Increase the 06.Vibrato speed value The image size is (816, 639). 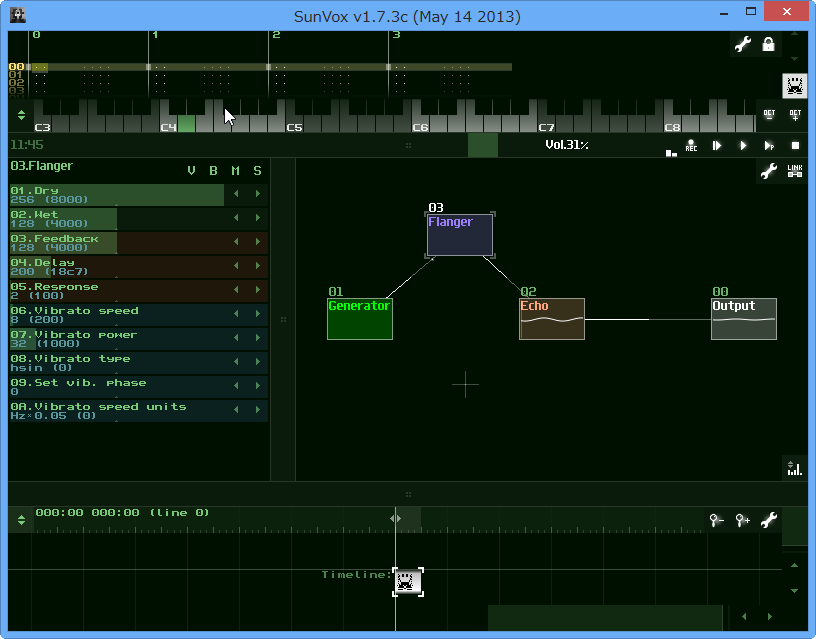[258, 313]
